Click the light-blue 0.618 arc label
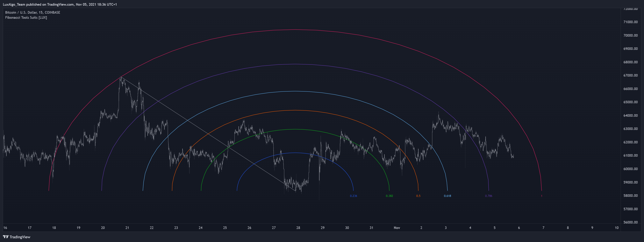644x242 pixels. pyautogui.click(x=447, y=196)
